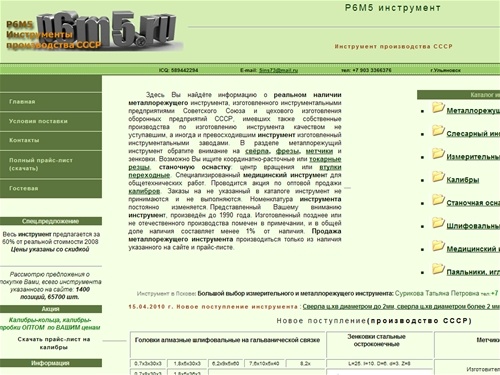
Task: Open folder icon next to Станочная оснастка
Action: [x=438, y=200]
